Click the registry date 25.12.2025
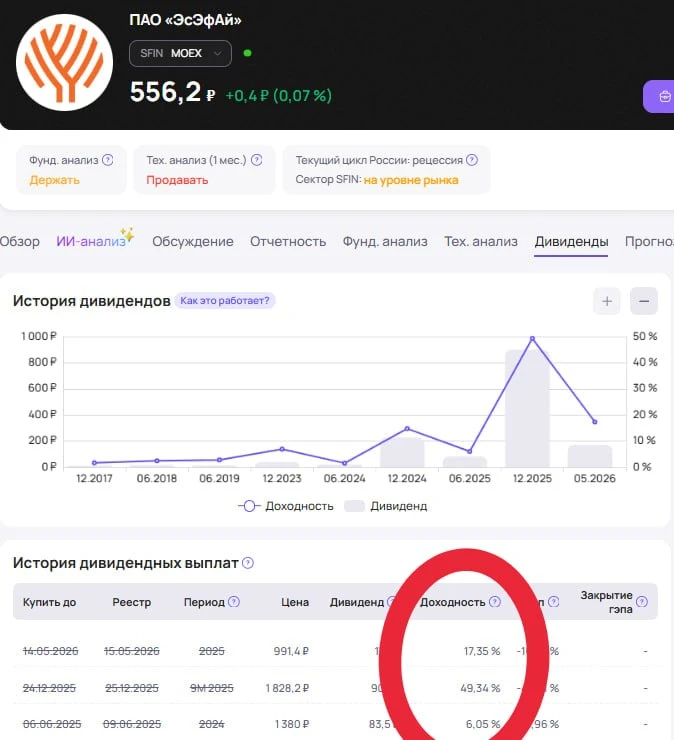 tap(132, 688)
